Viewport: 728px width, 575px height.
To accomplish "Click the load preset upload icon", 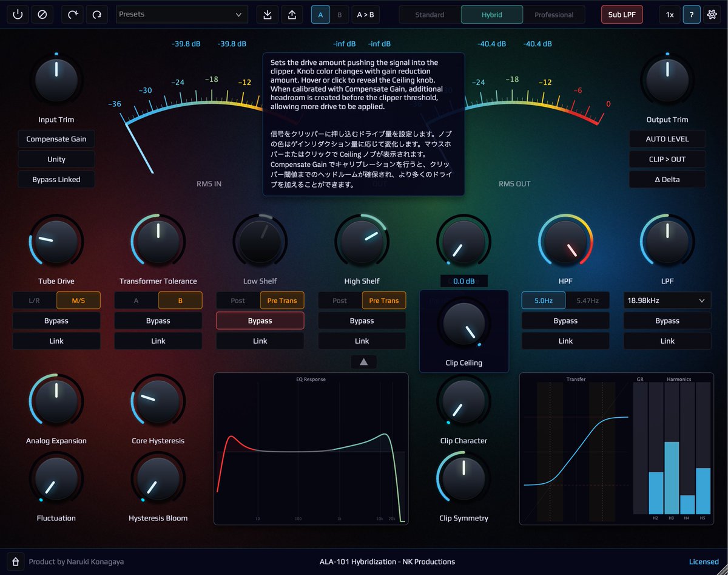I will pos(292,15).
